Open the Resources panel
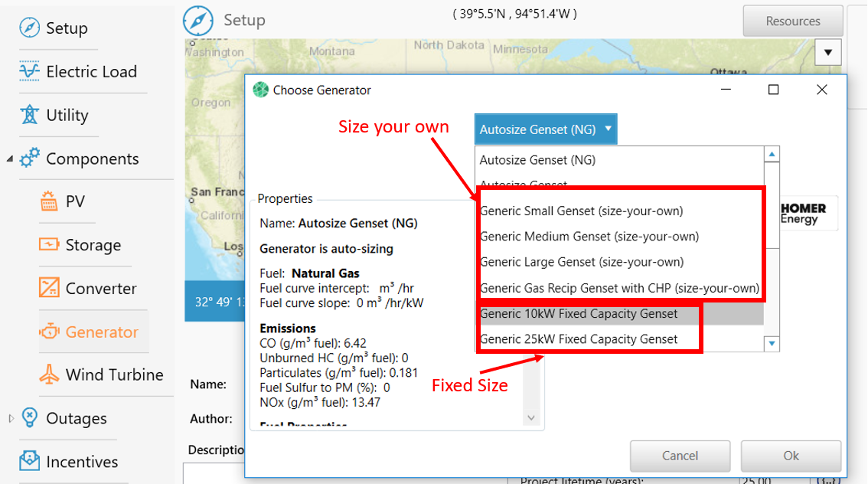This screenshot has width=868, height=484. (x=792, y=21)
